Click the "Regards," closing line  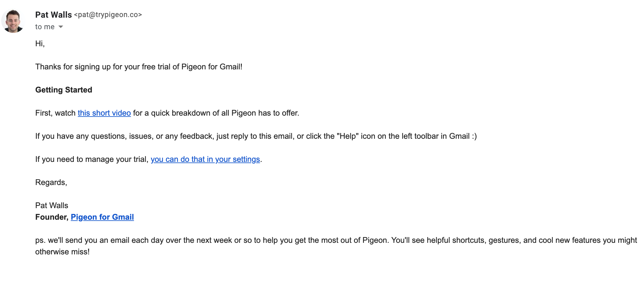[51, 182]
